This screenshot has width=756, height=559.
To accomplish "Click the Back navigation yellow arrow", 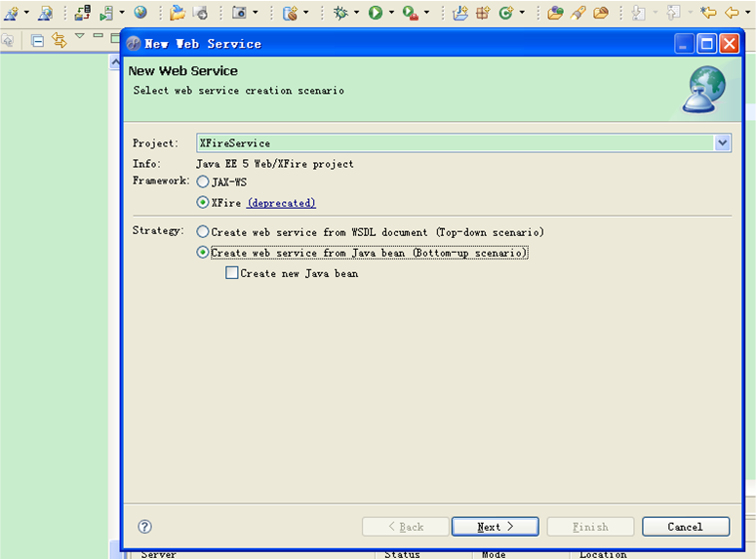I will click(732, 13).
